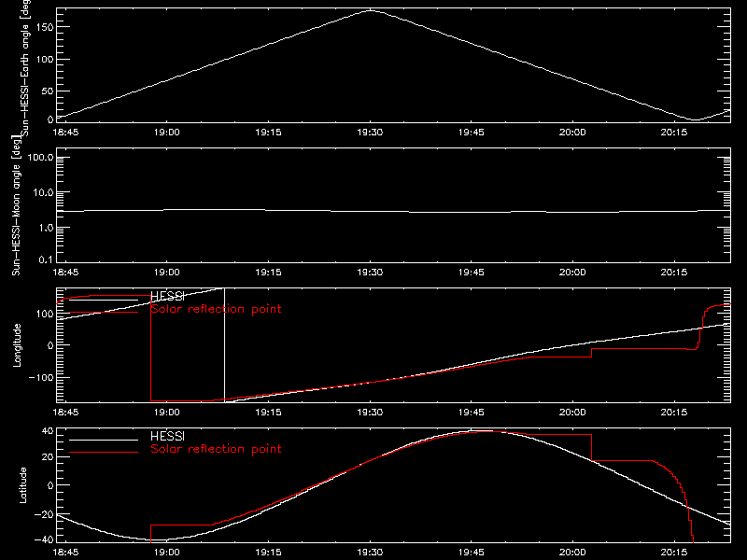Click 20:15 time label under Latitude plot

[x=674, y=553]
